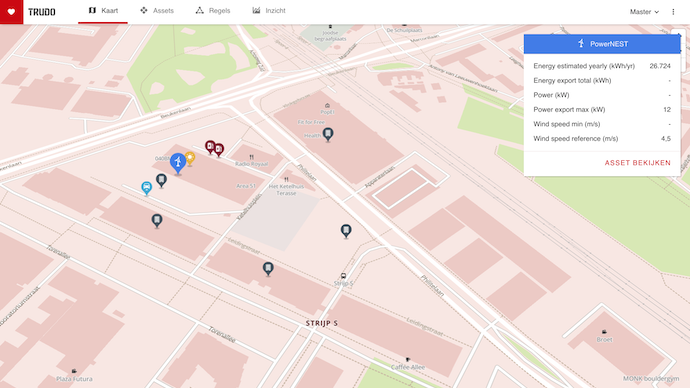690x388 pixels.
Task: Go to the Regels tab
Action: pyautogui.click(x=213, y=11)
